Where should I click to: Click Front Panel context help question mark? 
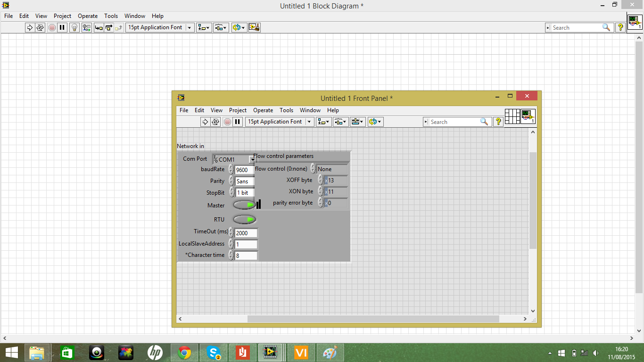point(498,122)
